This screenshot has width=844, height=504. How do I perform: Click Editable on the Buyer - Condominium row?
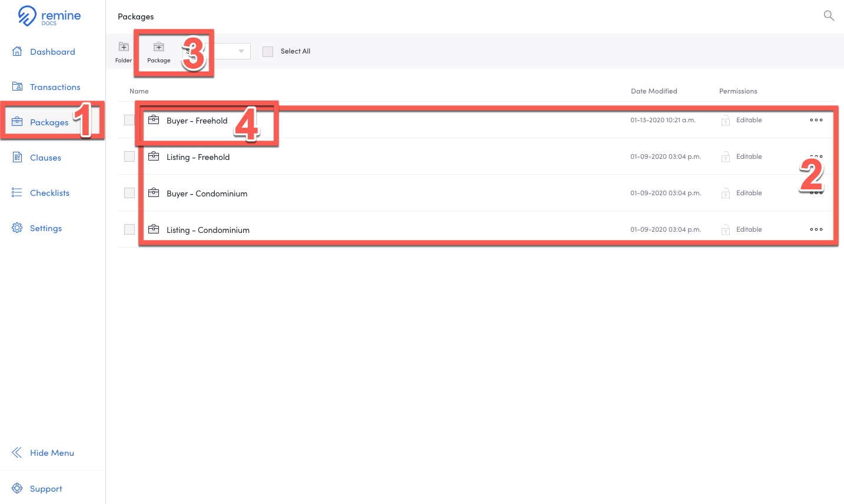click(x=749, y=193)
